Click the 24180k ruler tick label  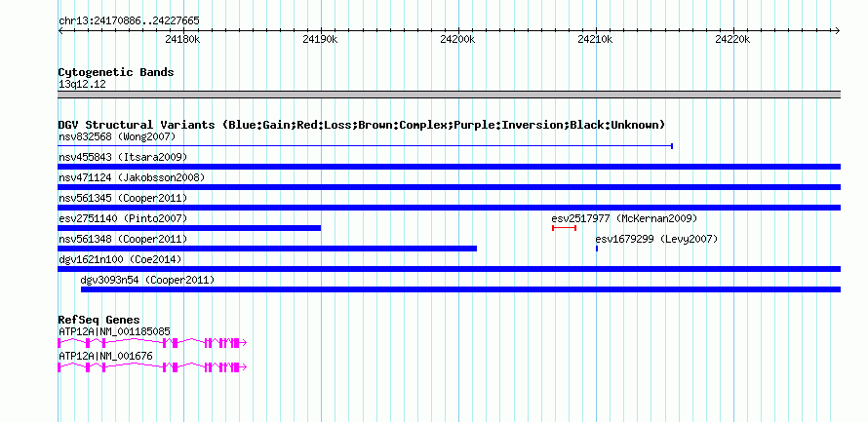click(182, 40)
